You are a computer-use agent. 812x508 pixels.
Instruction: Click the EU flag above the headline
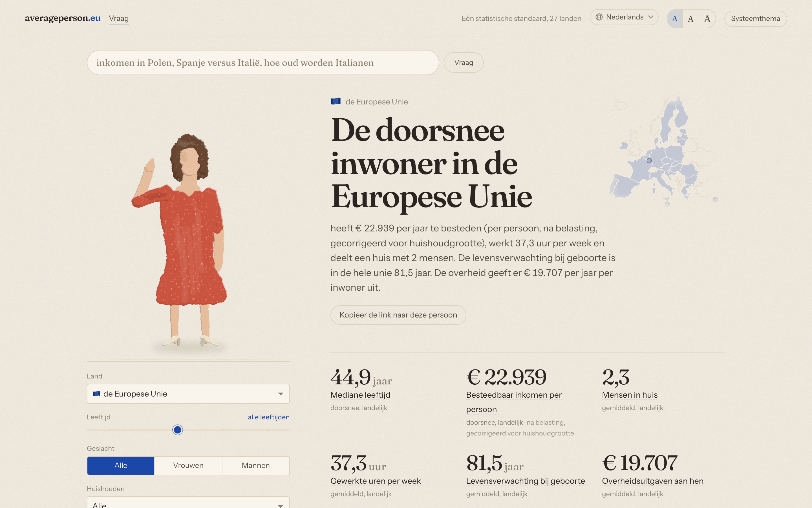click(336, 101)
